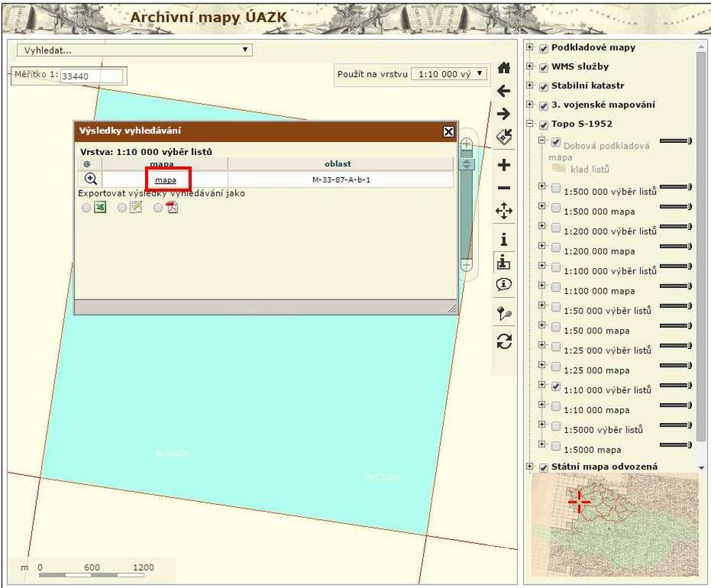Click the home full-extent icon
This screenshot has width=711, height=588.
click(x=504, y=68)
